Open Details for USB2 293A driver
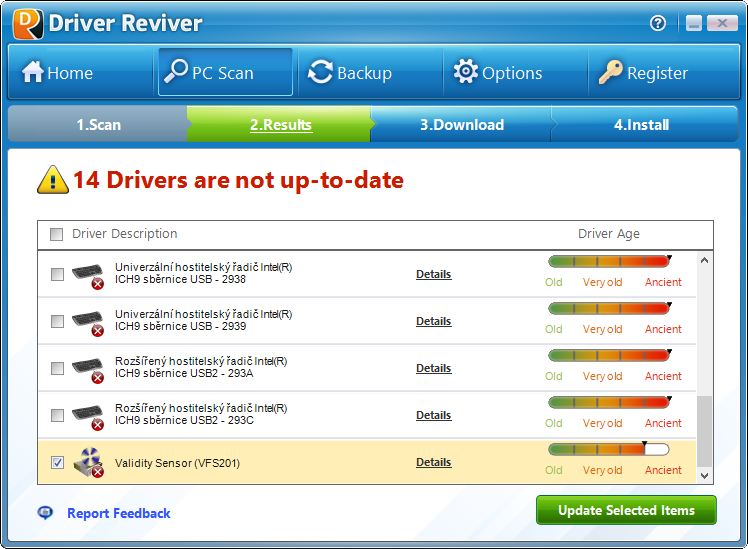 coord(434,368)
